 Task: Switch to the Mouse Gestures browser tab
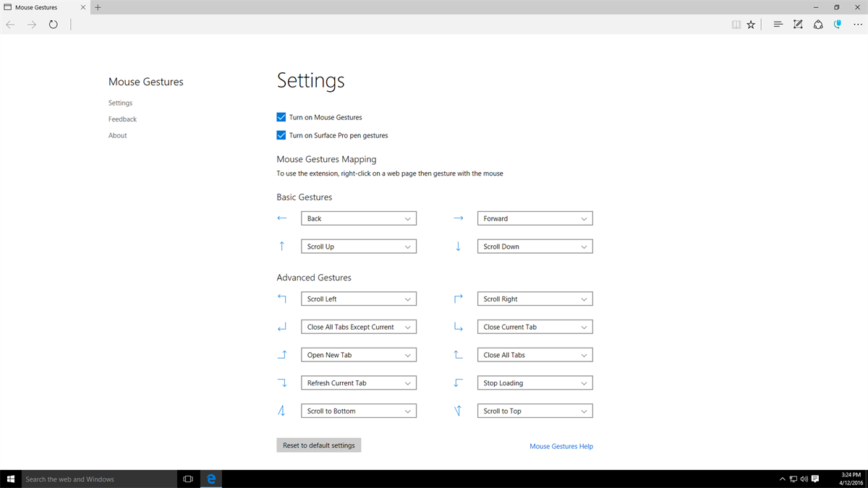coord(45,7)
